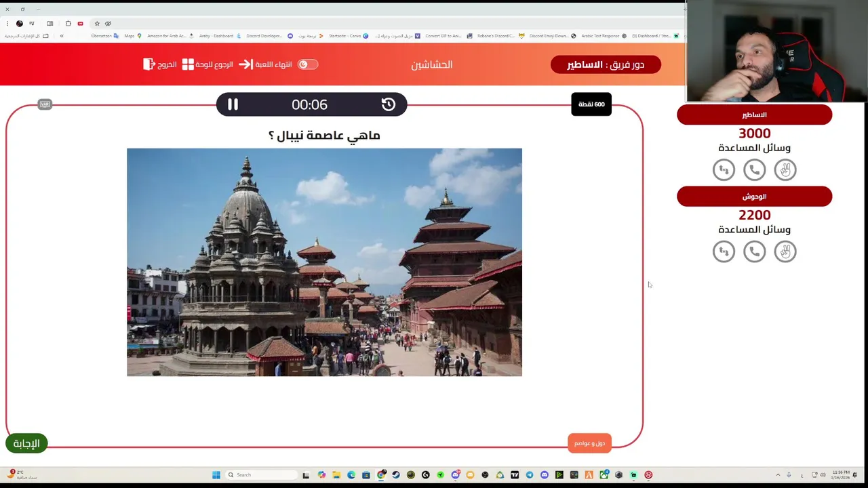Open the Rebane's Discord bookmark
This screenshot has width=868, height=488.
[x=500, y=36]
